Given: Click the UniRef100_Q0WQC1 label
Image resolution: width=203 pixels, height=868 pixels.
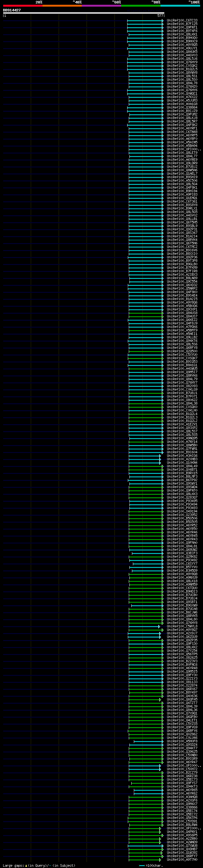Looking at the screenshot, I should (x=182, y=94).
